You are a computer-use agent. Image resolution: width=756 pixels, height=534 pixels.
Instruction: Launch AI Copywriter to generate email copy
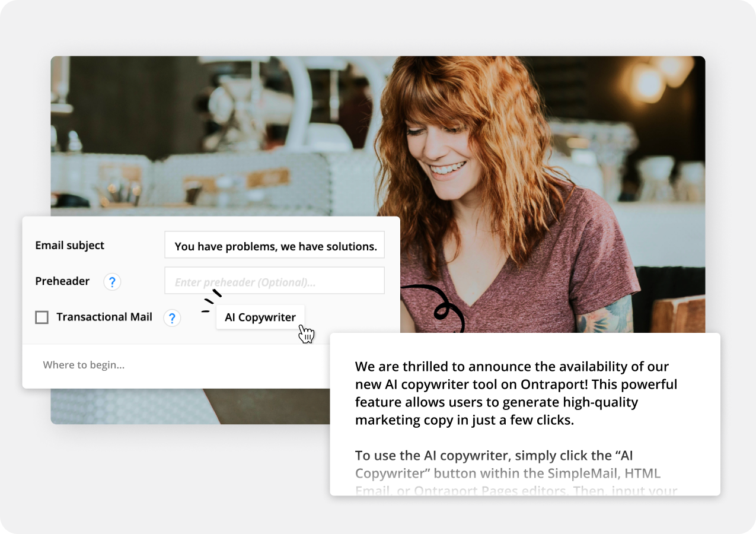tap(260, 317)
